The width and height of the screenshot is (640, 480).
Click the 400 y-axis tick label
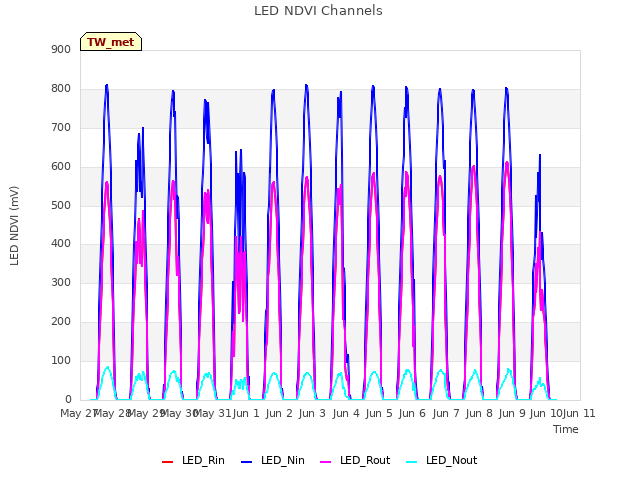coord(61,244)
